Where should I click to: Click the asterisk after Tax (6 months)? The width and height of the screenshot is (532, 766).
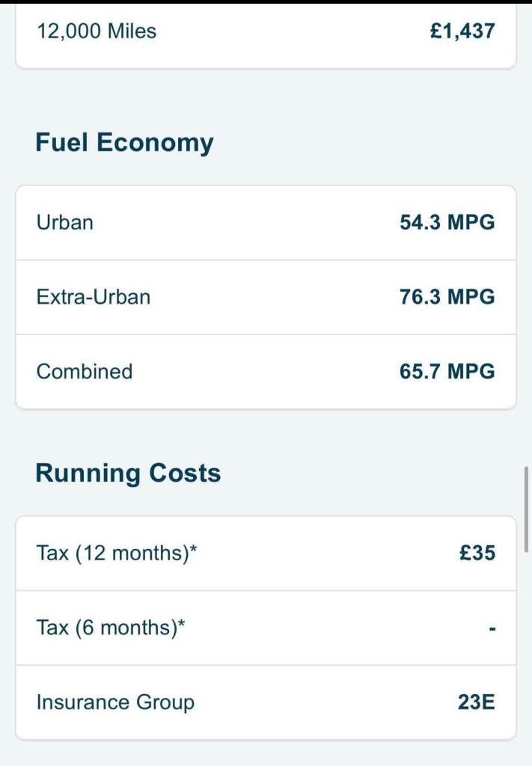point(181,625)
